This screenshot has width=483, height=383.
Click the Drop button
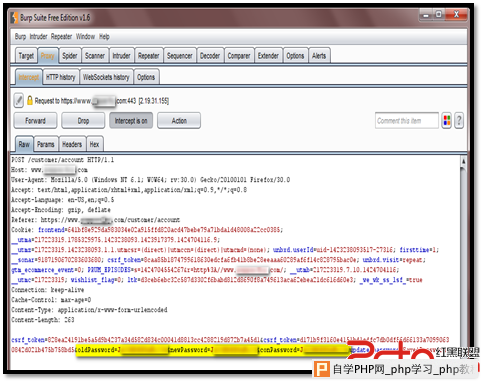83,121
